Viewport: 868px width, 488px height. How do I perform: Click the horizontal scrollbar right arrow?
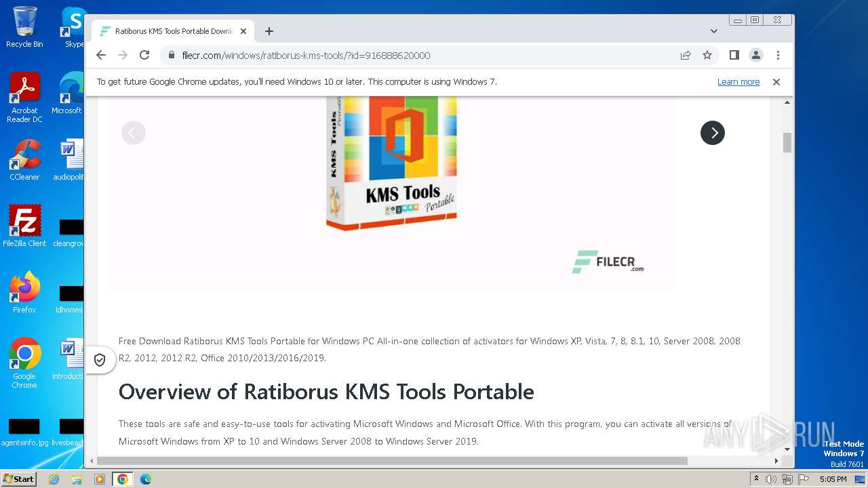click(x=776, y=461)
